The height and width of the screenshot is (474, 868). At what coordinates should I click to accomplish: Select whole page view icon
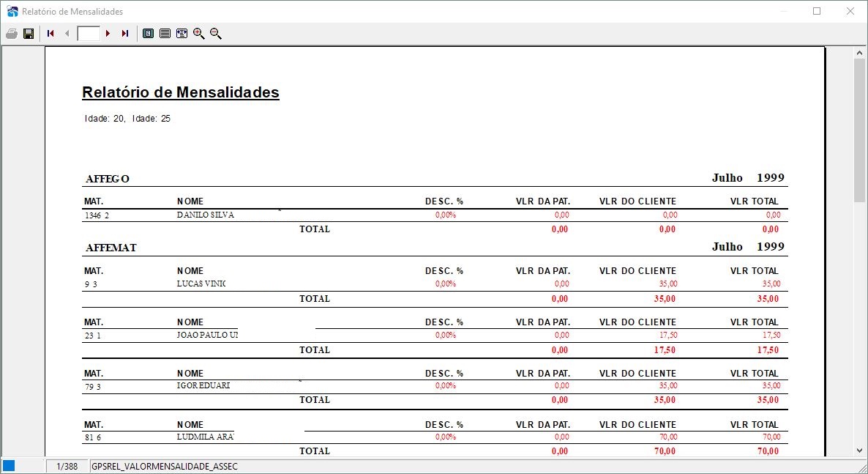[x=148, y=34]
